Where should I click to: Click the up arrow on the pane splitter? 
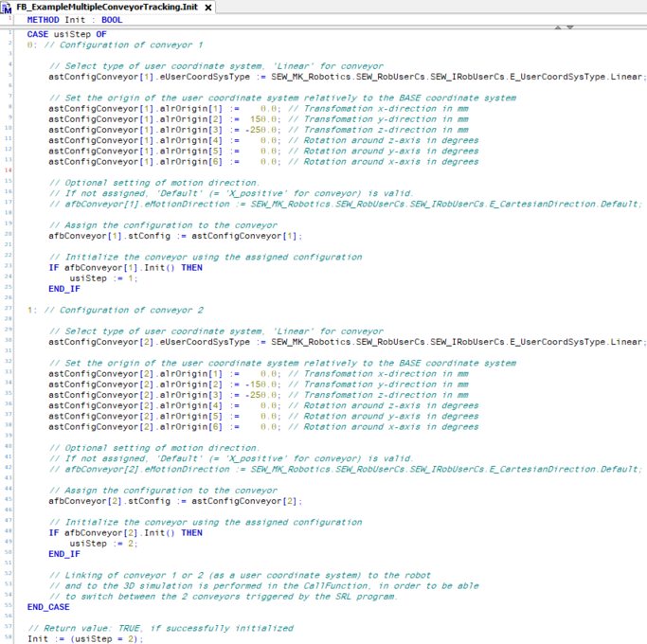click(x=556, y=27)
